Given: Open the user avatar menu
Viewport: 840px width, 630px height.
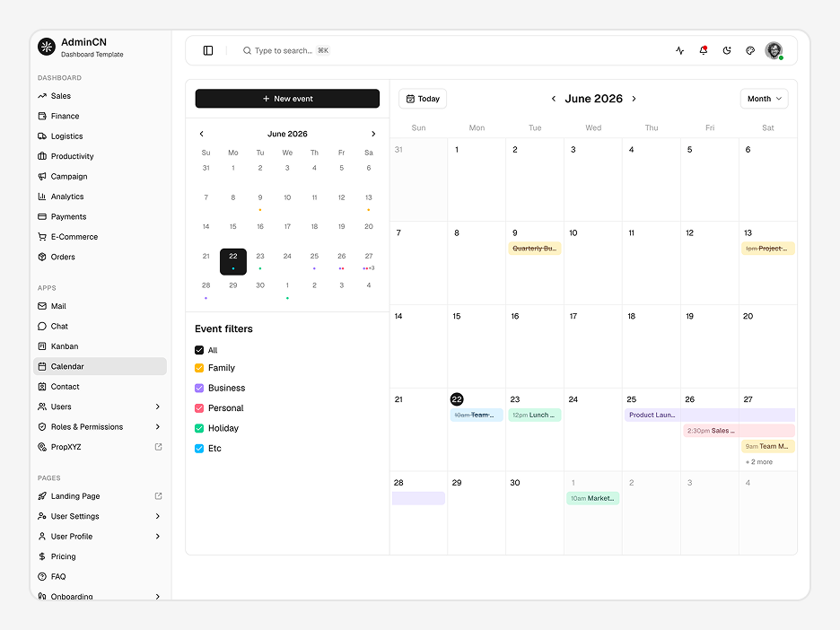Looking at the screenshot, I should pyautogui.click(x=774, y=50).
